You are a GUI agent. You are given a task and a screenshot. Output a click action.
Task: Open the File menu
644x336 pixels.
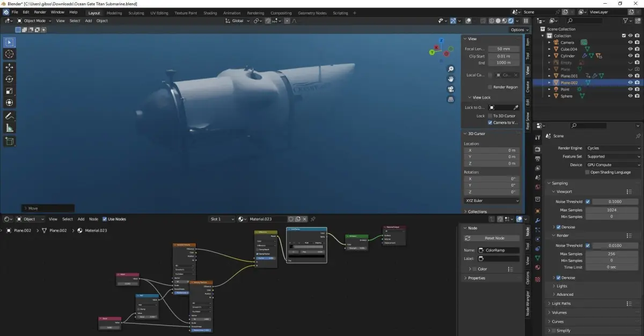click(13, 12)
